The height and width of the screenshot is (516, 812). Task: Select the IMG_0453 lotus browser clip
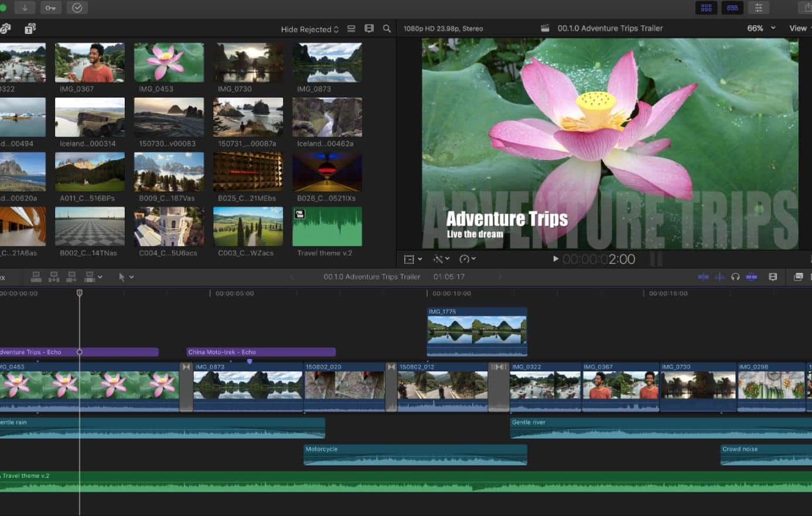[x=169, y=63]
